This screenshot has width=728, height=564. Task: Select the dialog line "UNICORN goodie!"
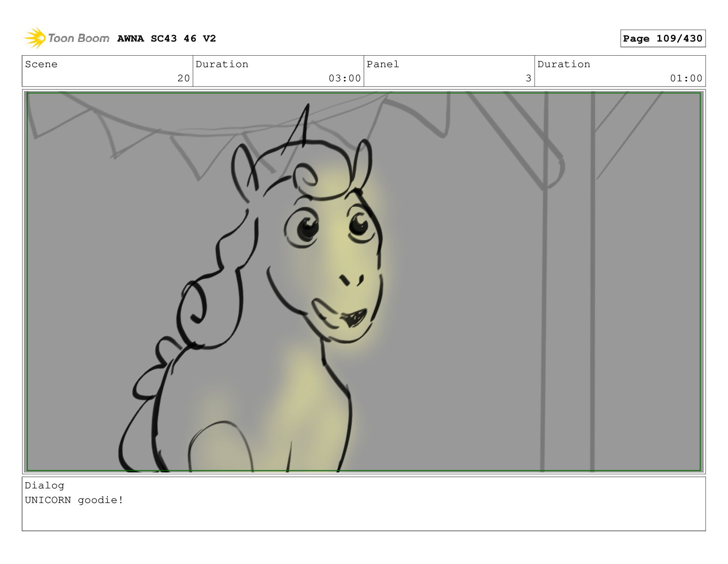tap(74, 500)
